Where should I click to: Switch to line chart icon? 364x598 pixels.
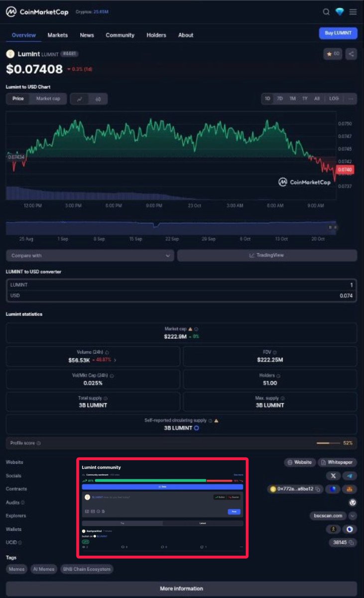click(x=80, y=99)
